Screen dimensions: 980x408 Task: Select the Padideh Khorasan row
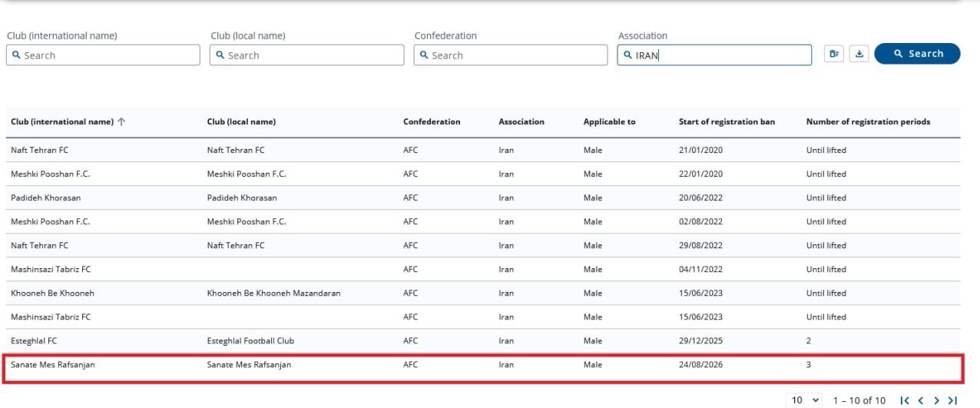[x=484, y=197]
